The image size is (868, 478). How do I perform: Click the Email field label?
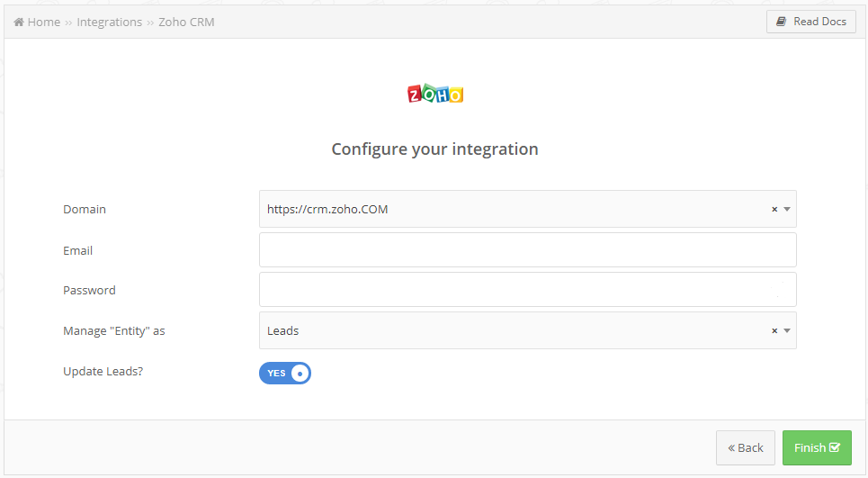[77, 250]
